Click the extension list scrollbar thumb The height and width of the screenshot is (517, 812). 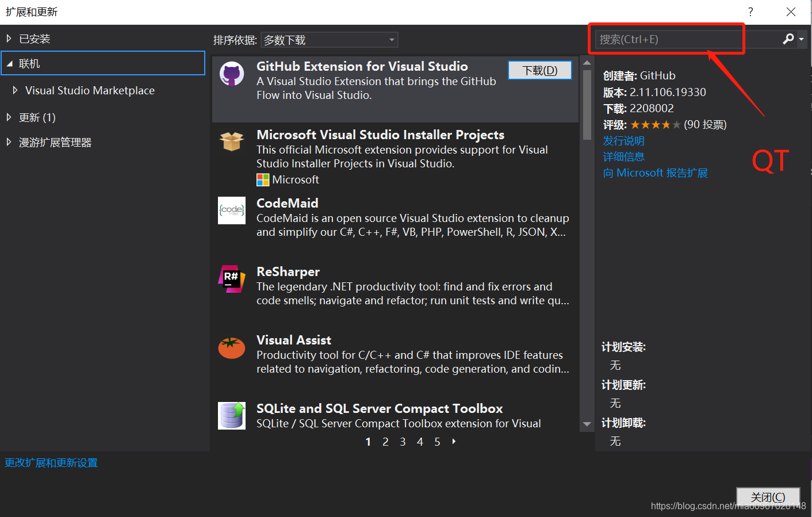tap(587, 105)
